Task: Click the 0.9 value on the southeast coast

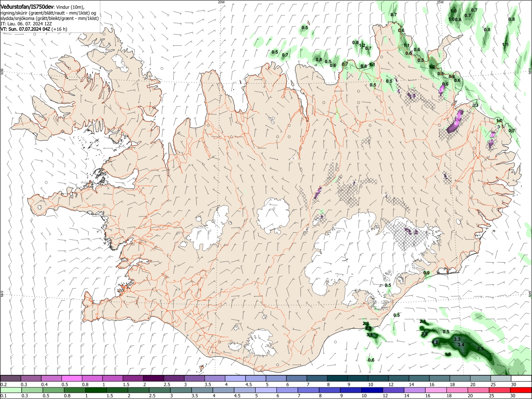Action: [x=426, y=273]
